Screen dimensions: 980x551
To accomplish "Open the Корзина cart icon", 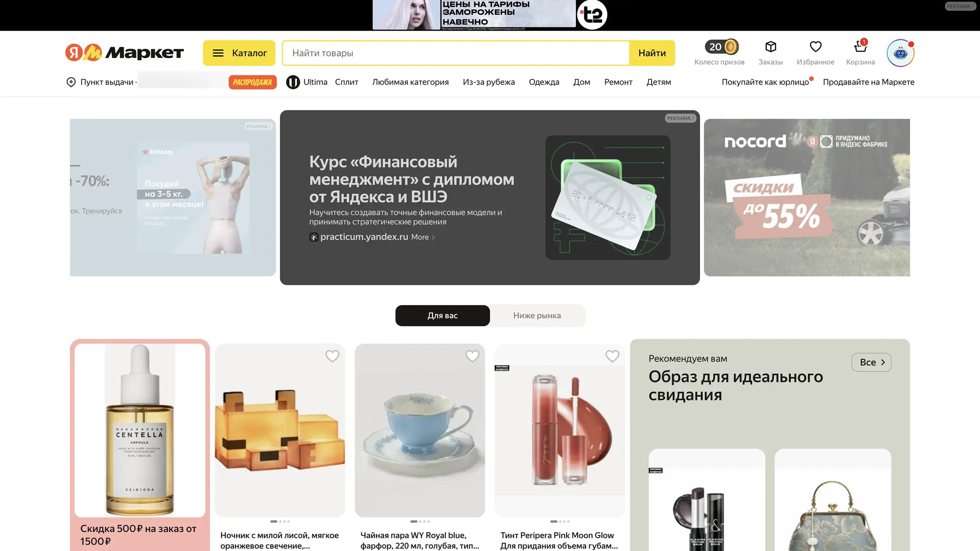I will pyautogui.click(x=860, y=46).
